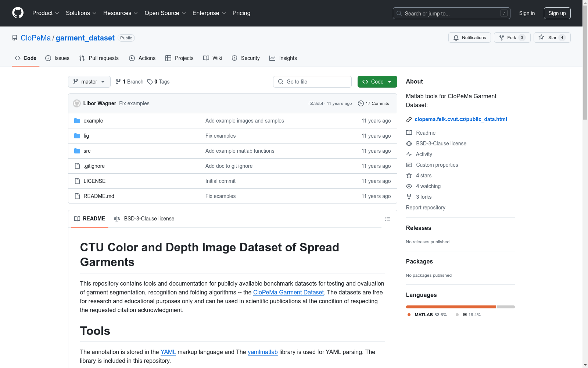This screenshot has height=368, width=588.
Task: Open the Releases heading link
Action: click(x=419, y=228)
